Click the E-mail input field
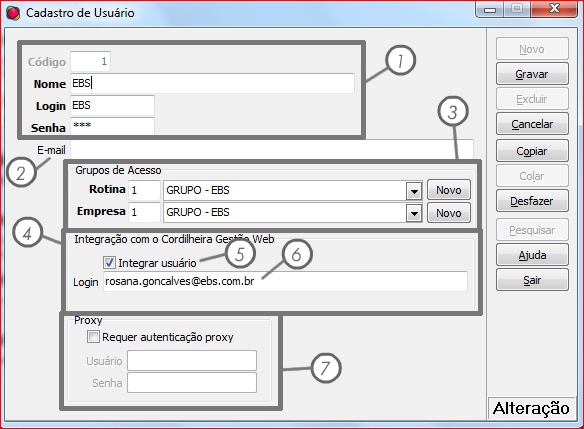This screenshot has height=429, width=584. click(x=272, y=150)
